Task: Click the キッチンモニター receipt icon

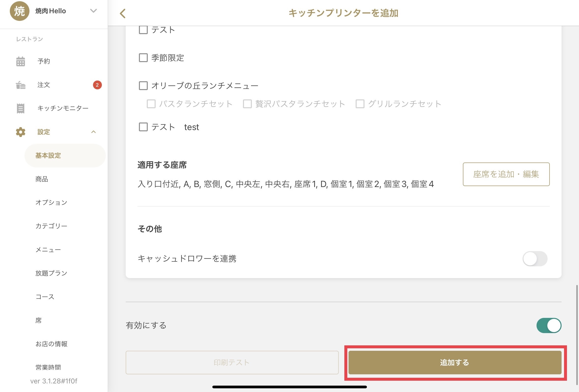Action: (20, 108)
